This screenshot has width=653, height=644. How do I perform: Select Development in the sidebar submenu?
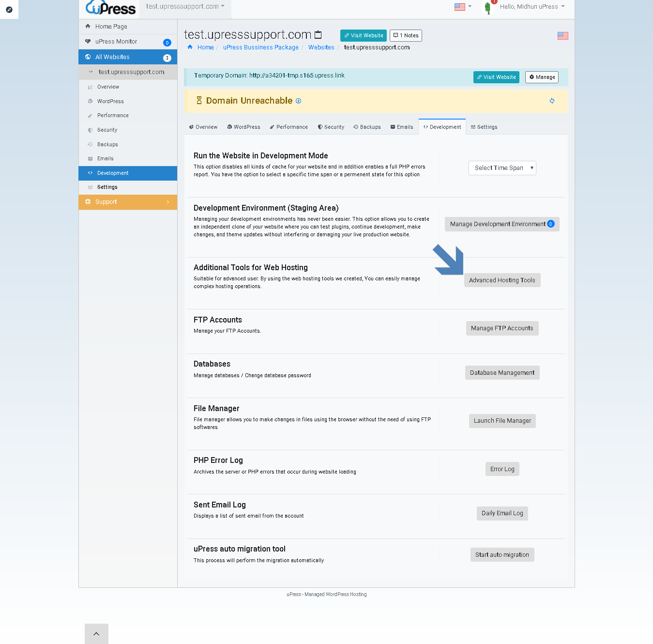tap(128, 173)
